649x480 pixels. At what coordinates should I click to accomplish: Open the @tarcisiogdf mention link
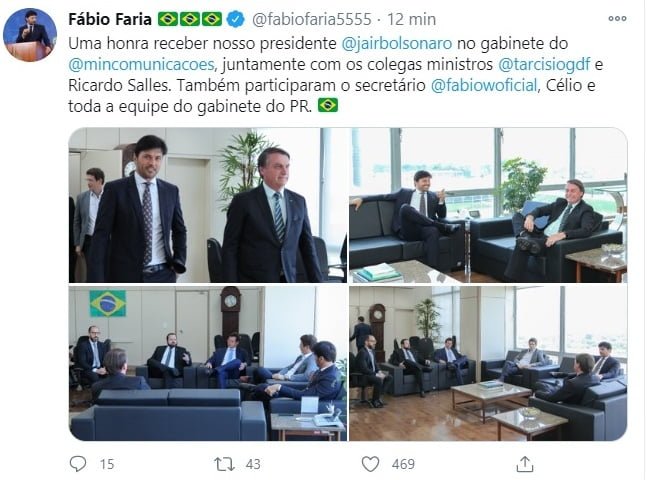(544, 65)
